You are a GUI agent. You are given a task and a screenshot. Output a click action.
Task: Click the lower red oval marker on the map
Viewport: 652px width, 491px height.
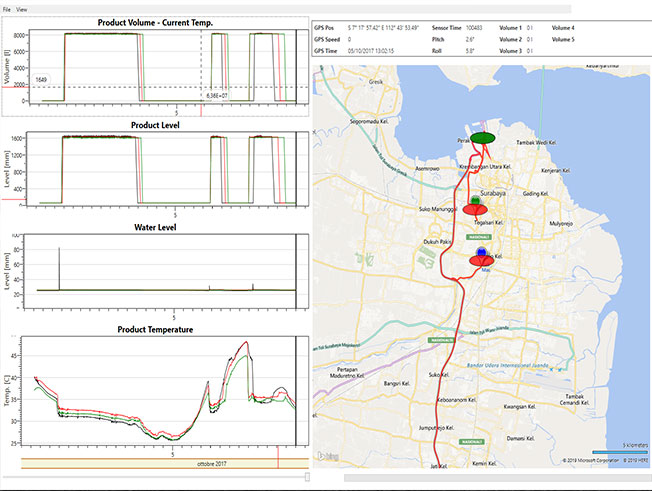click(483, 262)
